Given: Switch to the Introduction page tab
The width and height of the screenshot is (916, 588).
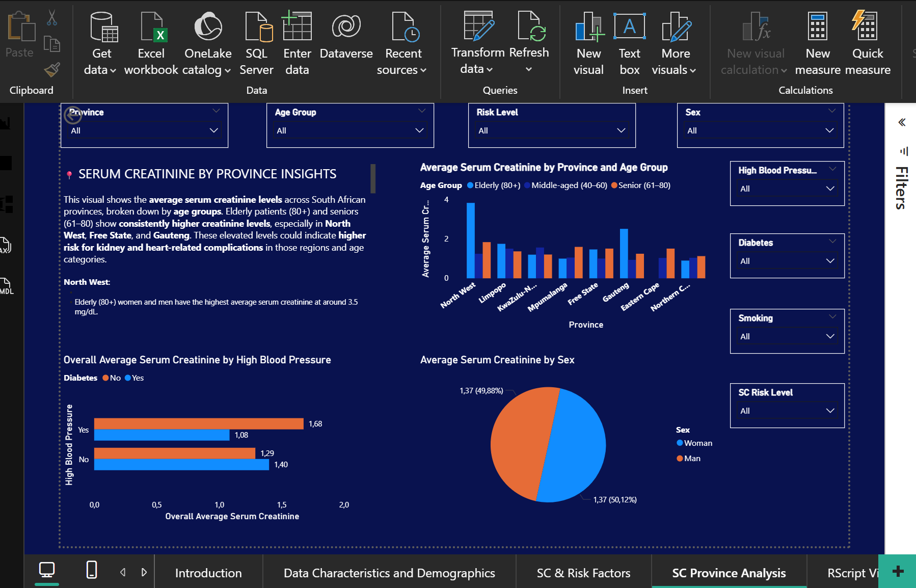Looking at the screenshot, I should pyautogui.click(x=208, y=573).
